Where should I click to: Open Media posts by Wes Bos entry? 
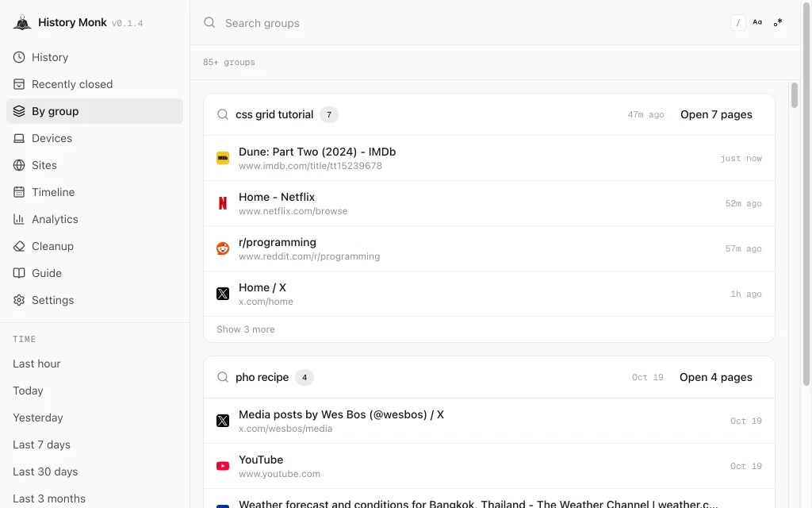tap(488, 421)
